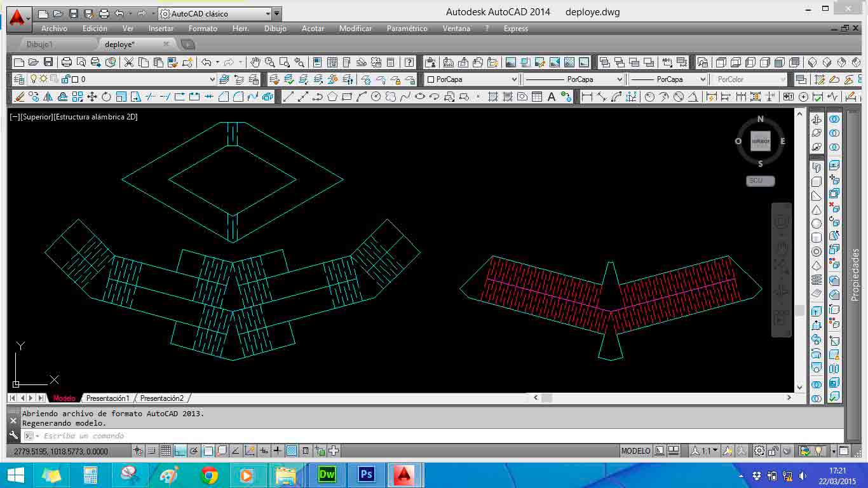Switch to the Presentación1 layout tab
Image resolution: width=868 pixels, height=488 pixels.
coord(107,398)
